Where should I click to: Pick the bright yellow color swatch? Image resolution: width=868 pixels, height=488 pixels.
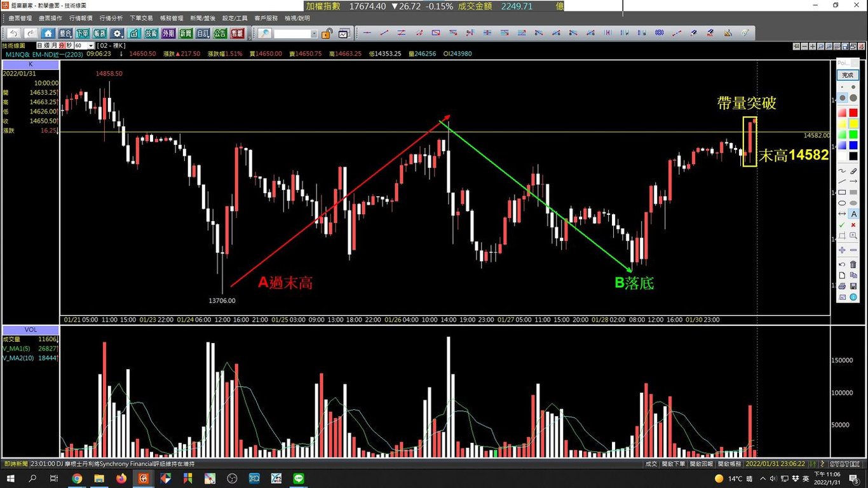pyautogui.click(x=853, y=123)
